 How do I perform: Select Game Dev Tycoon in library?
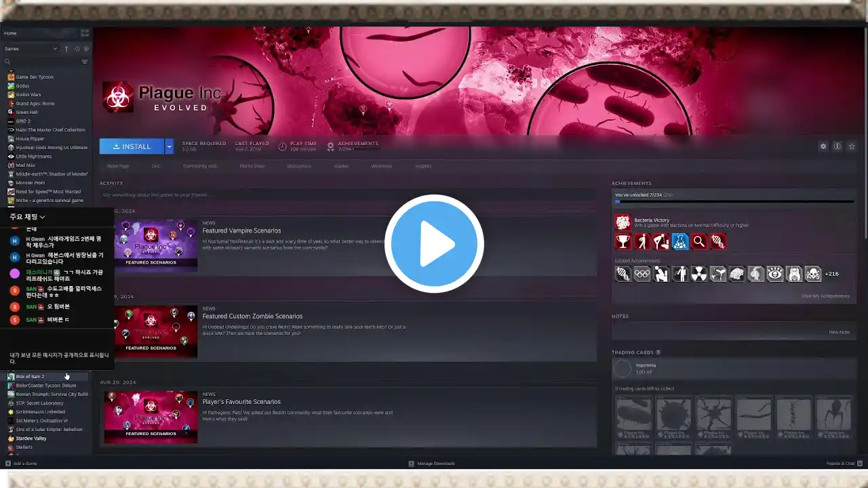pyautogui.click(x=34, y=77)
